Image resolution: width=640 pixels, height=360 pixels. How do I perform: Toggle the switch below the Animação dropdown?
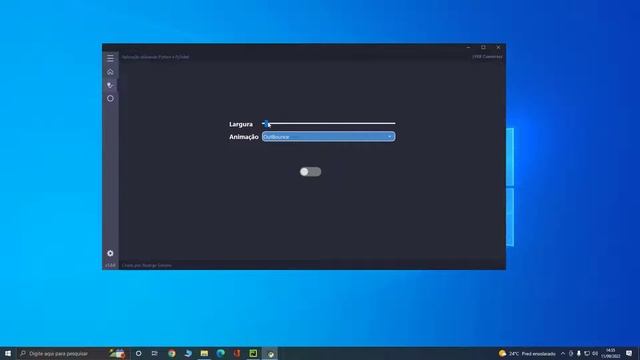pyautogui.click(x=310, y=172)
